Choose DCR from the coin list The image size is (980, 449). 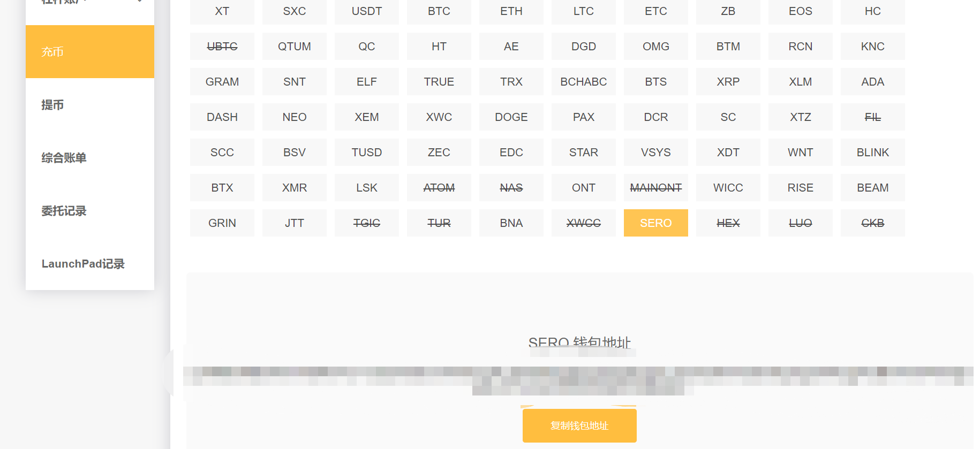pos(656,117)
